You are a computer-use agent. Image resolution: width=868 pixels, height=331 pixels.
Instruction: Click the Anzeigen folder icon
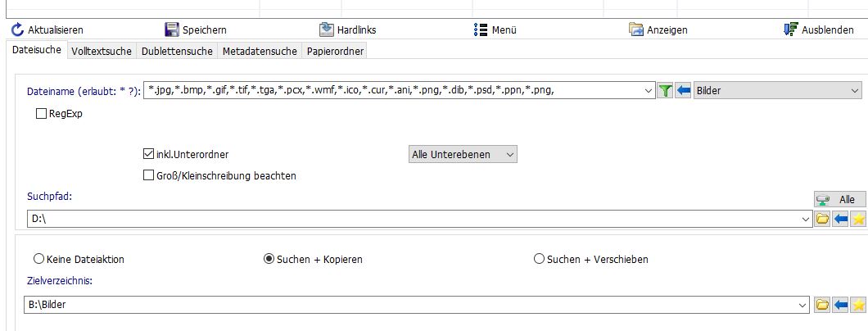point(636,29)
